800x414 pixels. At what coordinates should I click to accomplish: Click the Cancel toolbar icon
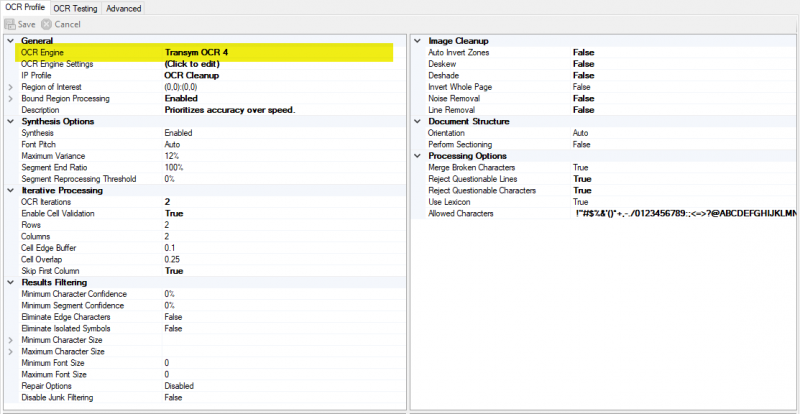click(46, 24)
